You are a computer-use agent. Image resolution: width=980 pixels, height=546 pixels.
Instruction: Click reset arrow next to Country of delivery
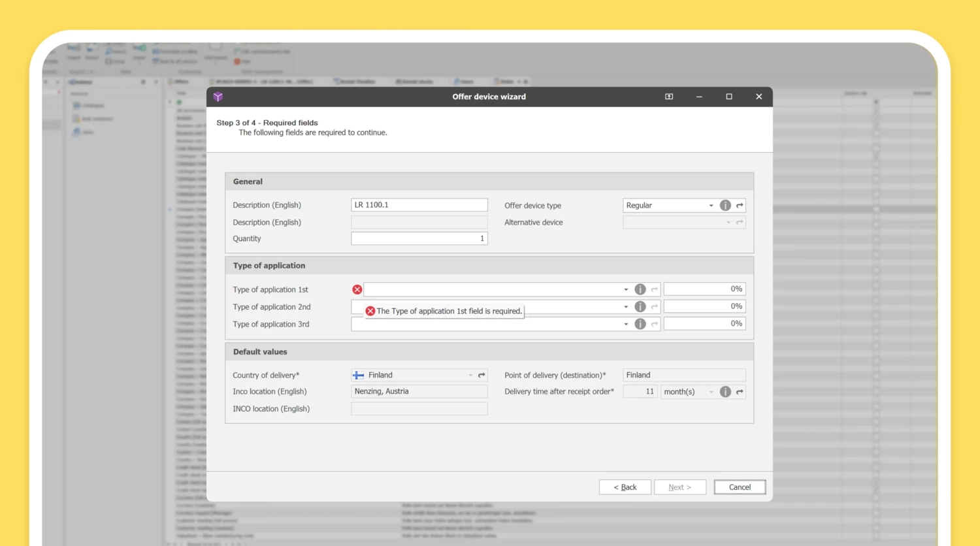482,375
